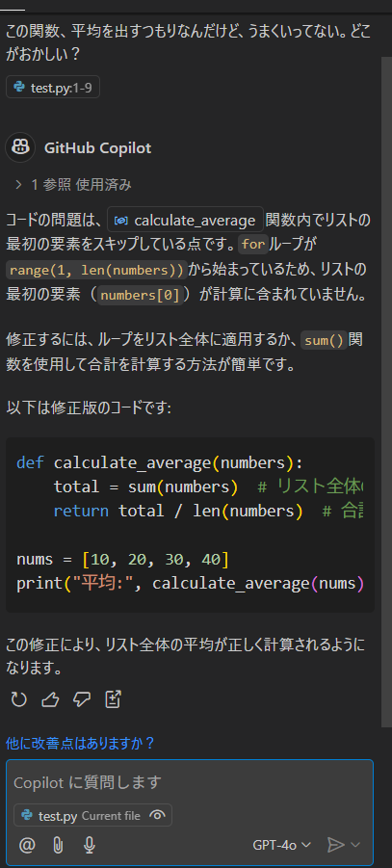
Task: Start voice chat with microphone icon
Action: 90,845
